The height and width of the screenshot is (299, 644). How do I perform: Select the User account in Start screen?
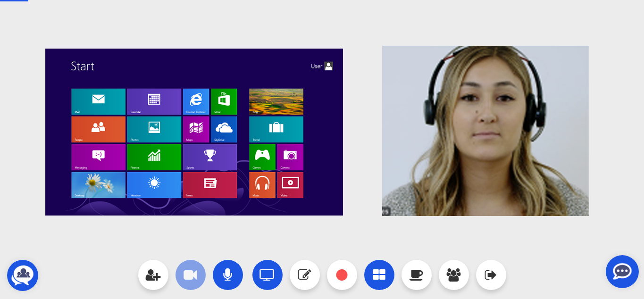coord(322,66)
